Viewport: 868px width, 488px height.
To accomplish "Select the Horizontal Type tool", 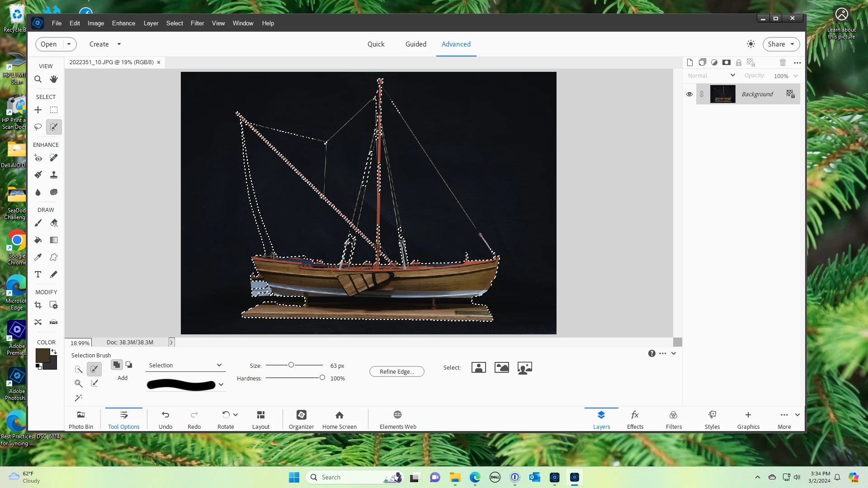I will click(x=38, y=274).
